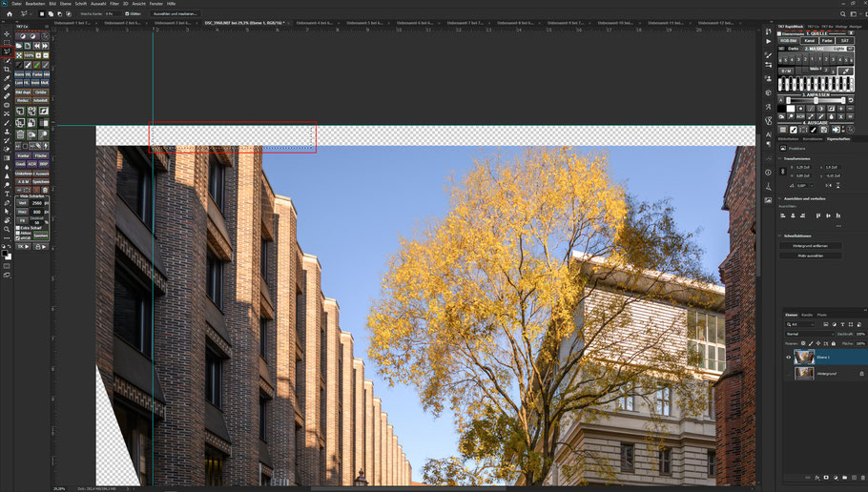Toggle the sRGB checkbox
The height and width of the screenshot is (492, 868).
pos(18,238)
